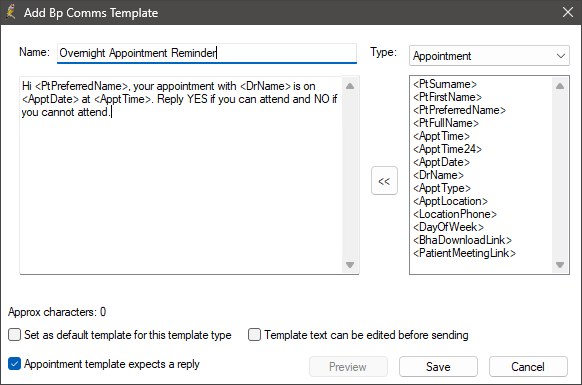
Task: Click into the Name text field
Action: (207, 53)
